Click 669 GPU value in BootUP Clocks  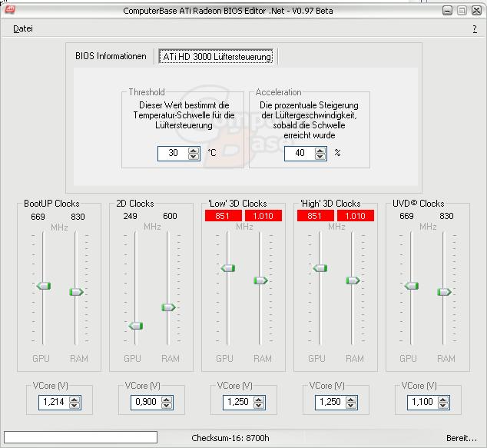(x=38, y=217)
